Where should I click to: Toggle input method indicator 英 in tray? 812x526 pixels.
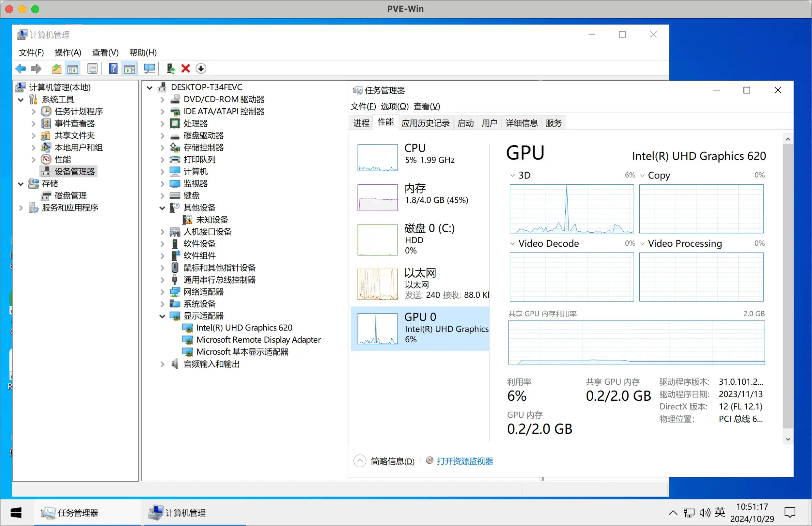point(720,512)
